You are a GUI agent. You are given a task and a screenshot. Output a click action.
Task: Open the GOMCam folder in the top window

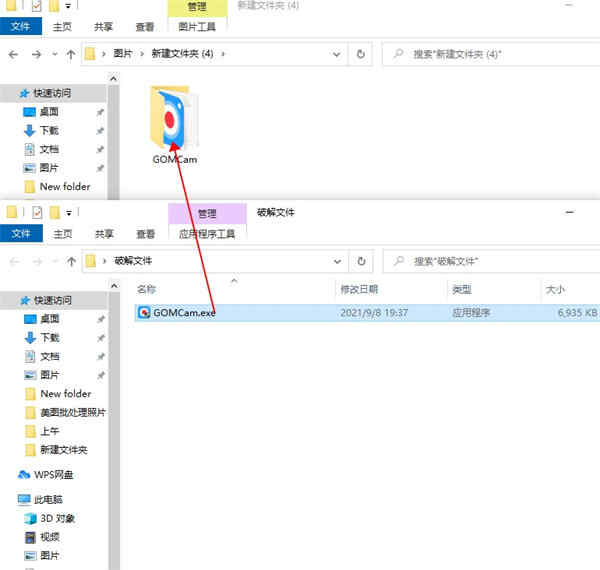tap(174, 125)
